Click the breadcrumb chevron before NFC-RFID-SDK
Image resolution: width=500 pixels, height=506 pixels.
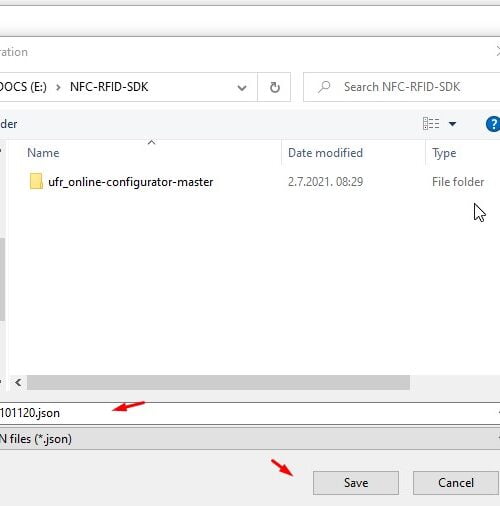coord(58,87)
